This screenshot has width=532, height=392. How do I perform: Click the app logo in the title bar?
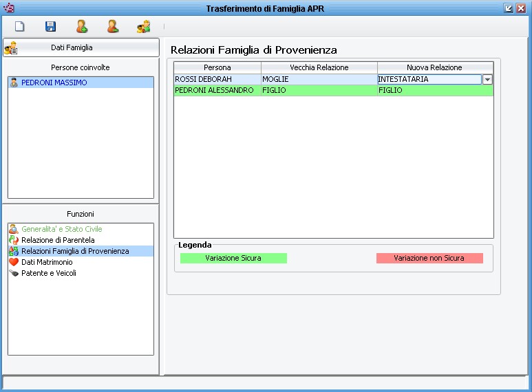pos(8,8)
